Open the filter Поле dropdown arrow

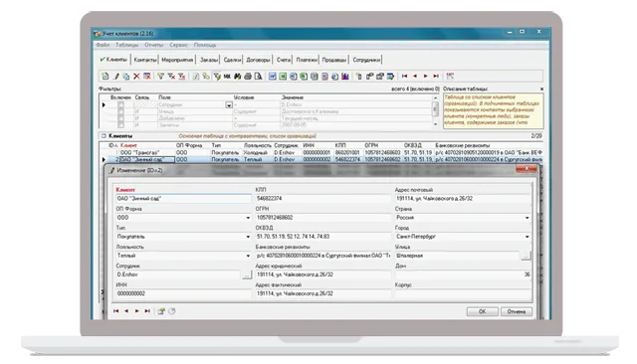(x=229, y=104)
